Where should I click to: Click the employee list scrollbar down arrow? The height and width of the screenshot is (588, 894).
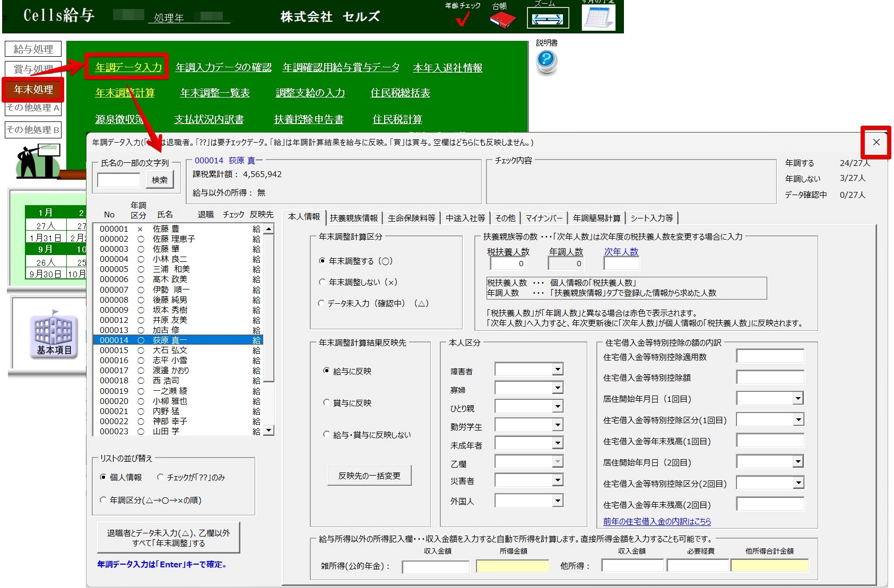coord(269,431)
